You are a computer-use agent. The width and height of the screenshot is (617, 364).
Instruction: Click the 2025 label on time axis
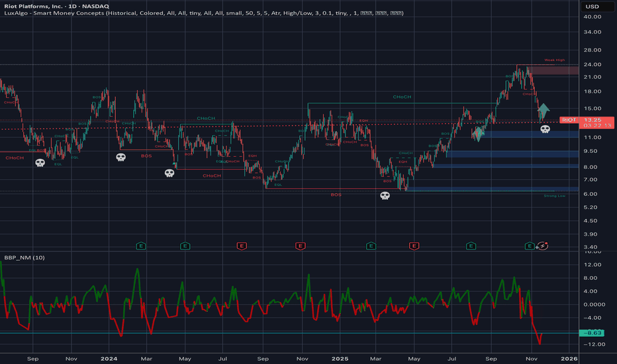(x=338, y=358)
